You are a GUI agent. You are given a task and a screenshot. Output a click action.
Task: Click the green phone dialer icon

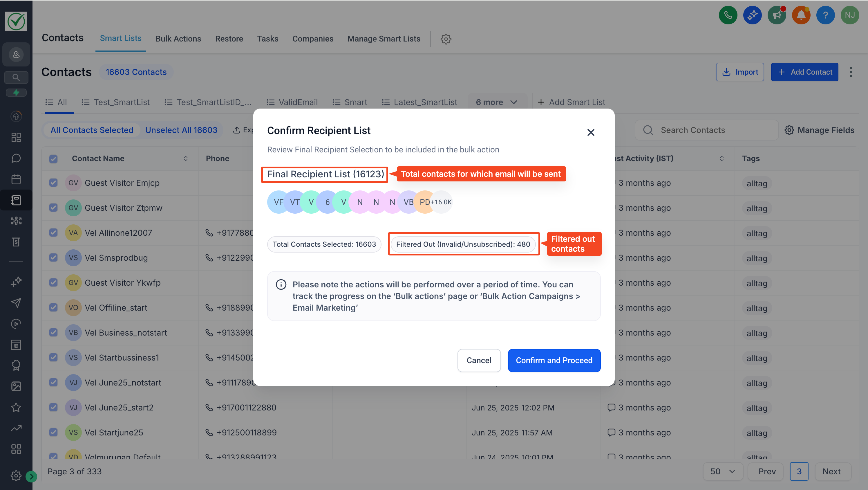point(728,15)
